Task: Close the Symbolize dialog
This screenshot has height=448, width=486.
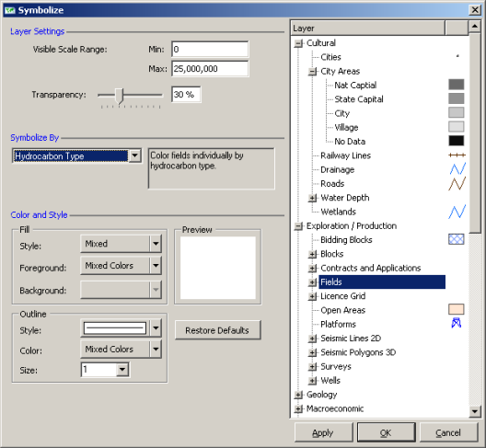Action: click(x=475, y=10)
